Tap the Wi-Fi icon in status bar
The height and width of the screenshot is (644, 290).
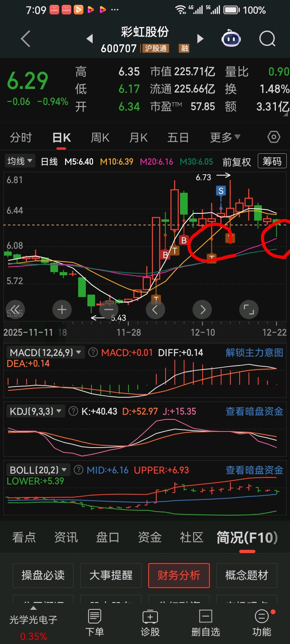tap(181, 10)
